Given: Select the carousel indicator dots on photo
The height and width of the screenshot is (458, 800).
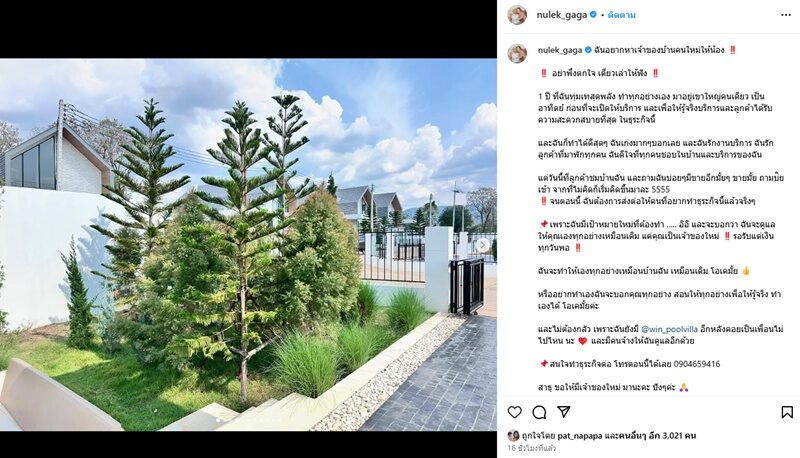Looking at the screenshot, I should point(248,421).
